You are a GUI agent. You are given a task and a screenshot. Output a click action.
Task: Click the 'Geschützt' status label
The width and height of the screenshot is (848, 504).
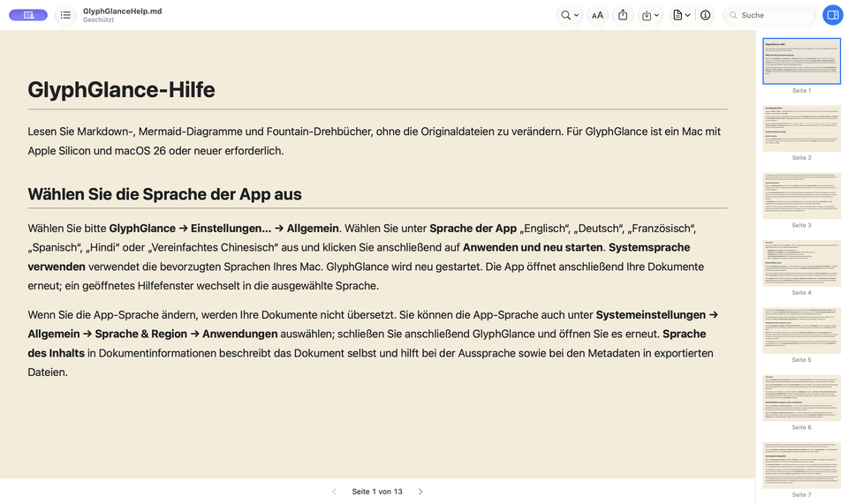click(98, 20)
